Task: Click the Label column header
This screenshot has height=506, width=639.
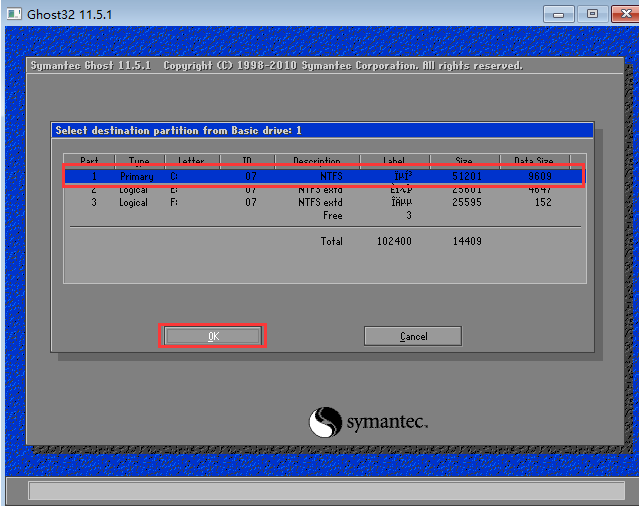Action: (394, 161)
